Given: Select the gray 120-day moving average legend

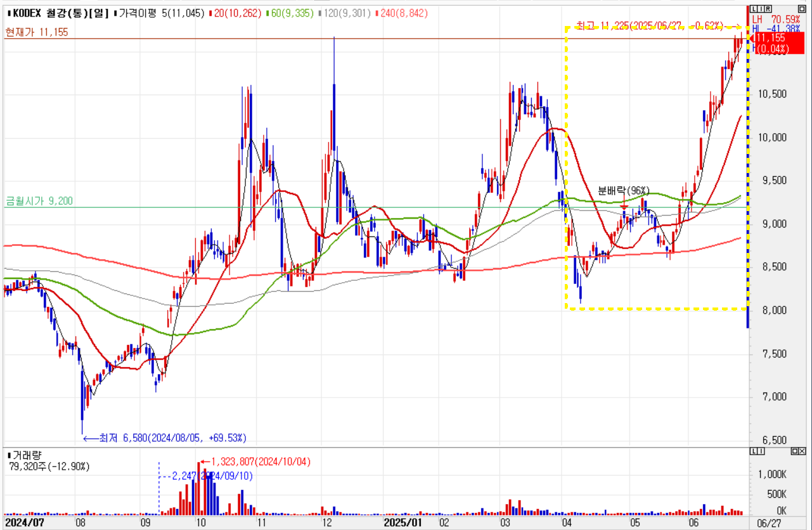Looking at the screenshot, I should [x=345, y=13].
